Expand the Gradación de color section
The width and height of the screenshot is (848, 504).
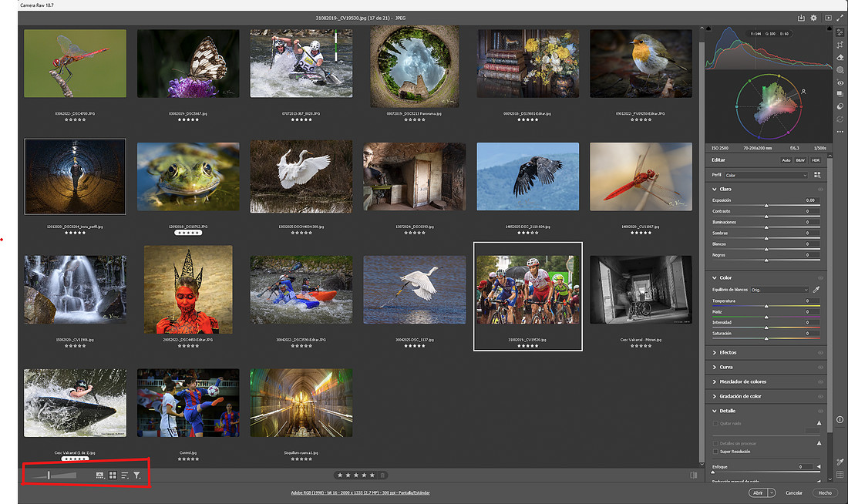tap(715, 396)
